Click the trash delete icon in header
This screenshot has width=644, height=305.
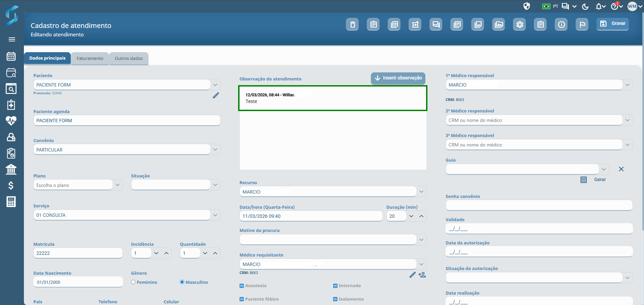point(352,25)
